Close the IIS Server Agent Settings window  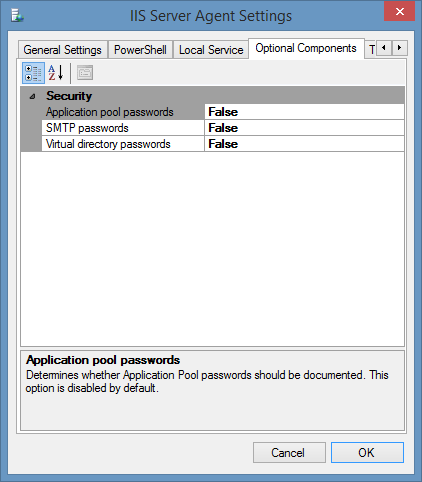pyautogui.click(x=399, y=12)
